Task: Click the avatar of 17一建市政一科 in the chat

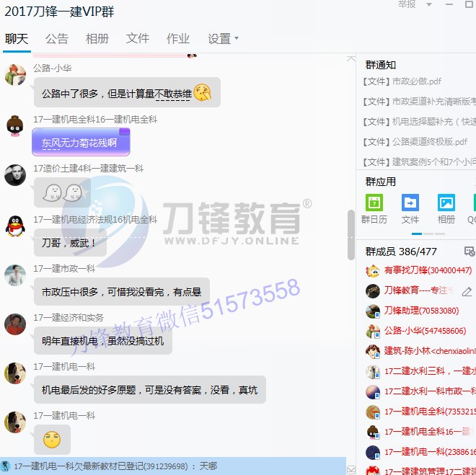Action: tap(15, 275)
